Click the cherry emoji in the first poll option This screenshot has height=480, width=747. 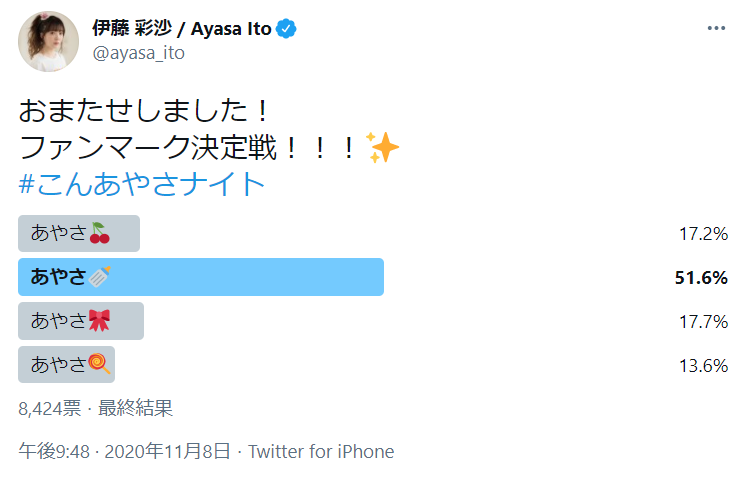pyautogui.click(x=101, y=234)
